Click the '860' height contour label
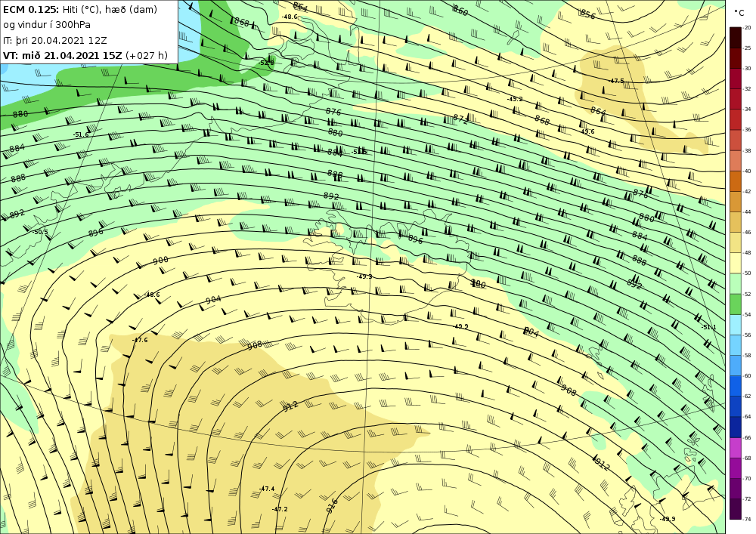Image resolution: width=756 pixels, height=534 pixels. (460, 10)
